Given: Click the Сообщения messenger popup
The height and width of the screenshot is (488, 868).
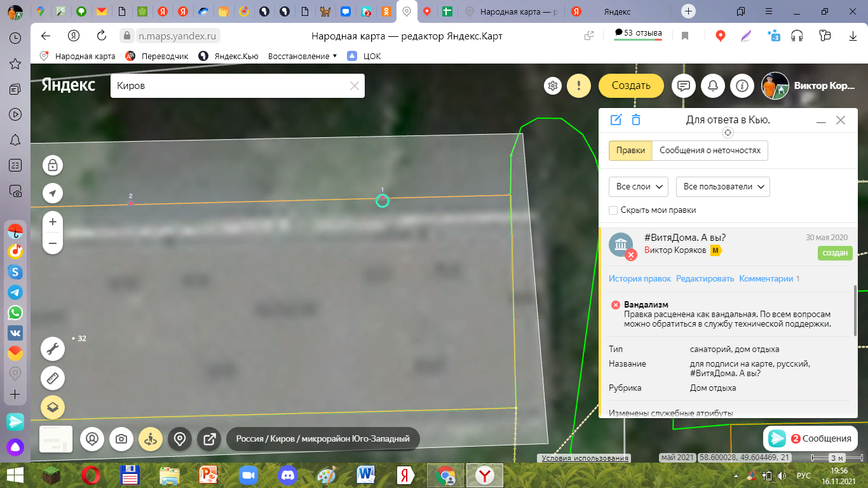Looking at the screenshot, I should (810, 438).
